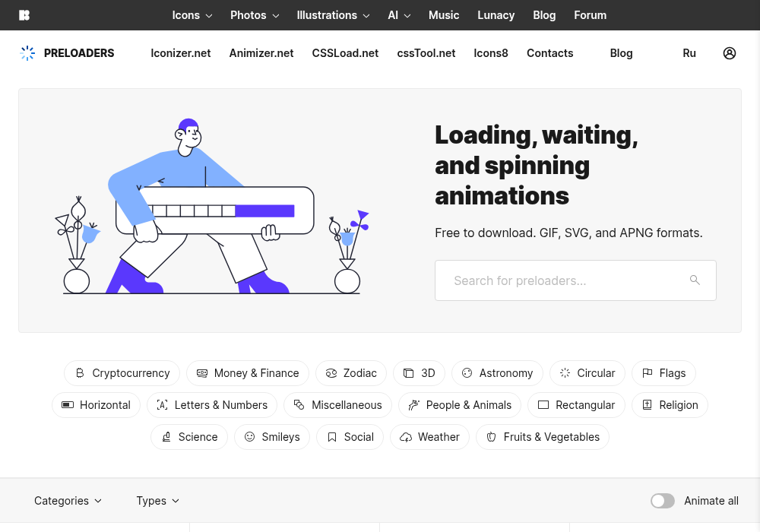Visit the CSSLoad.net link
The width and height of the screenshot is (760, 532).
coord(345,53)
